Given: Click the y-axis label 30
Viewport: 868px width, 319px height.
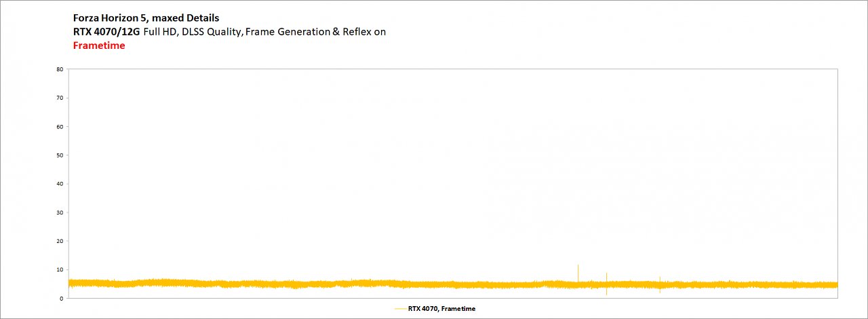Looking at the screenshot, I should tap(60, 212).
